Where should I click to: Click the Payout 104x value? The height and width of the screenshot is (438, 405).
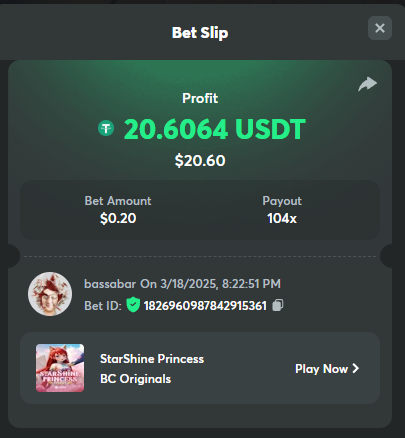[282, 219]
